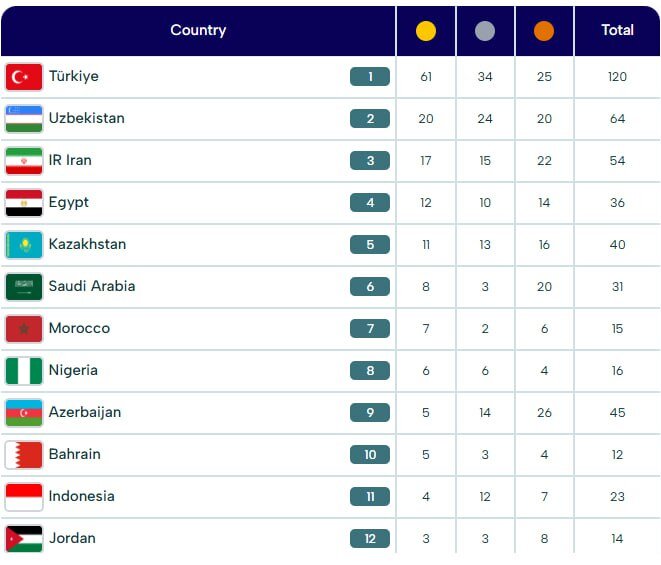
Task: Select the Azerbaijan country name
Action: [x=84, y=412]
